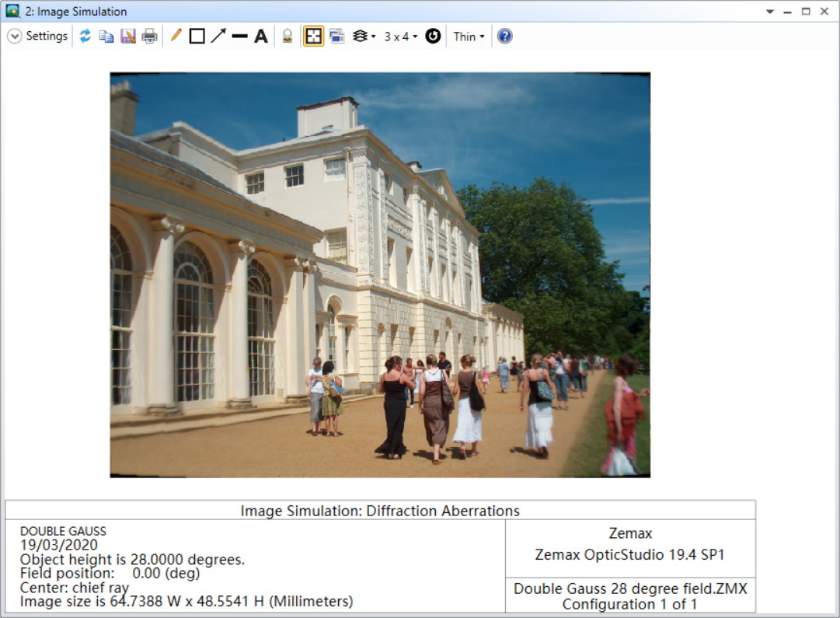Click the 'Image size is 64.7388 W' line
This screenshot has width=840, height=618.
pos(186,602)
